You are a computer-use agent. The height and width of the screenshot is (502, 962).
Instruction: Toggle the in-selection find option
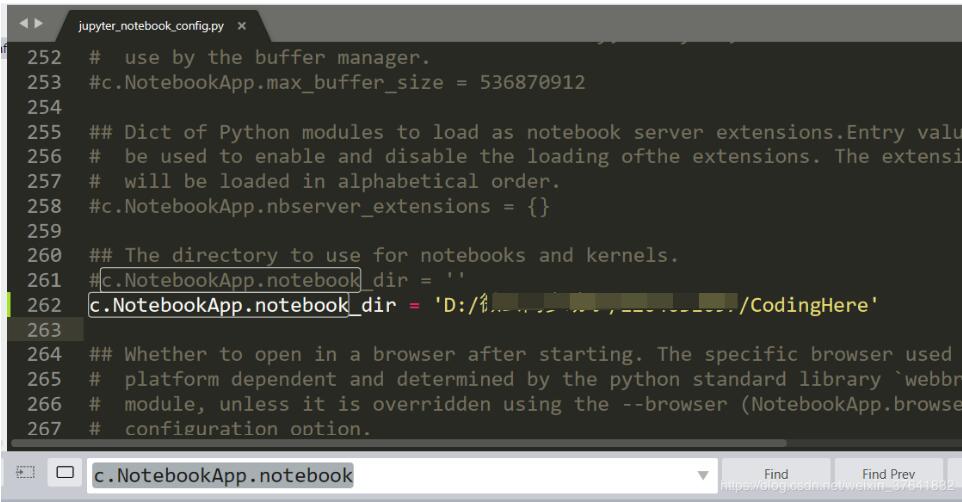point(26,473)
